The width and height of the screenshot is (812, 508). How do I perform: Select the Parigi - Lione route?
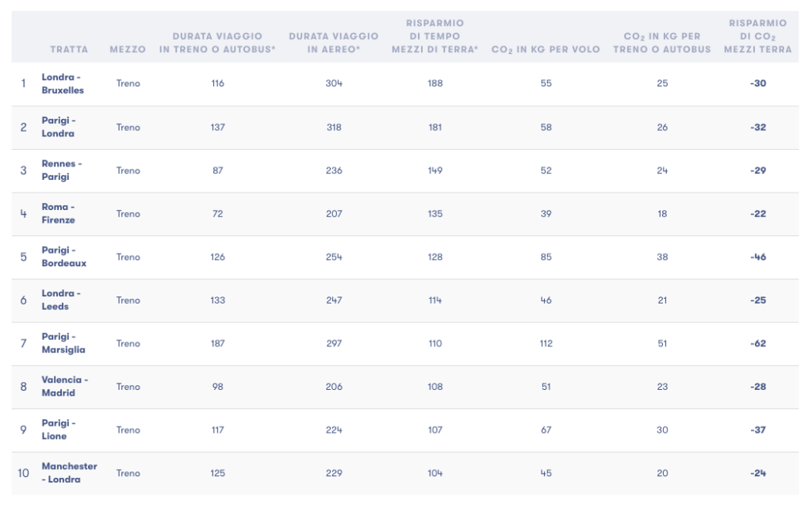click(59, 430)
